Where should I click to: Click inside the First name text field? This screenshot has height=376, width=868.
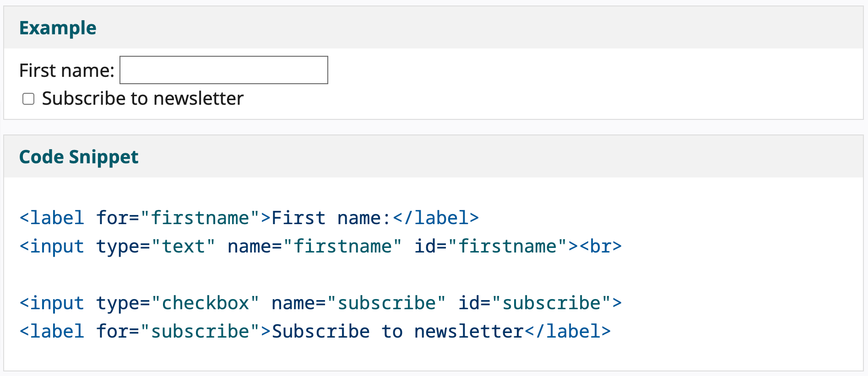point(223,70)
